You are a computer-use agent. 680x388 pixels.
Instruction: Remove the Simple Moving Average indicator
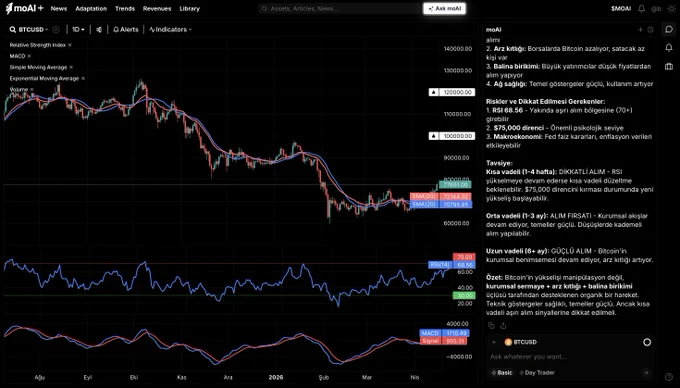coord(71,67)
